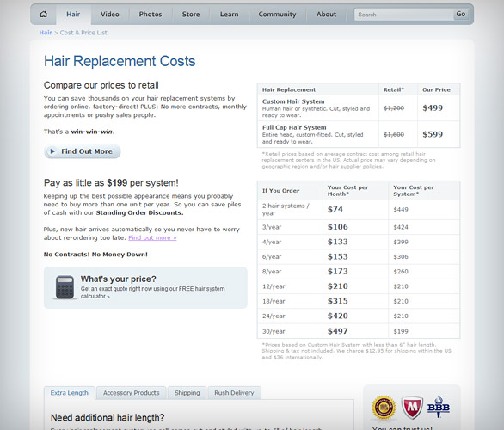The height and width of the screenshot is (430, 504).
Task: Click the 12/year row label
Action: pyautogui.click(x=274, y=286)
